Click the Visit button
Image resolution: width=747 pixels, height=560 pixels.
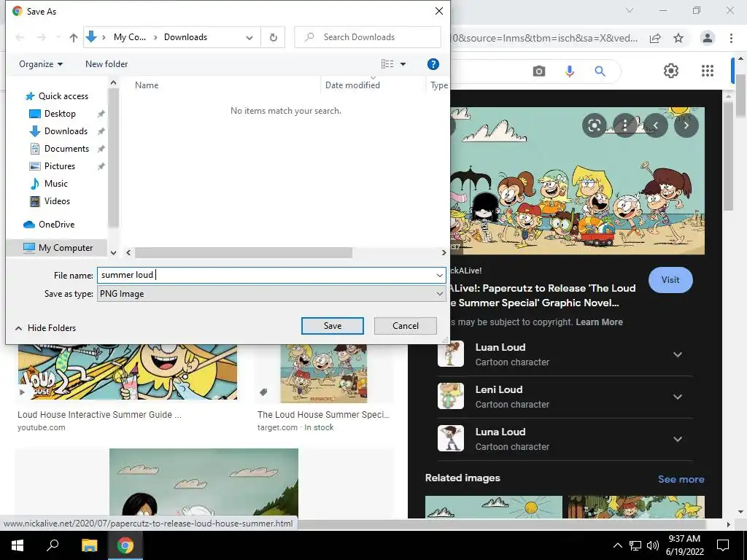[670, 280]
